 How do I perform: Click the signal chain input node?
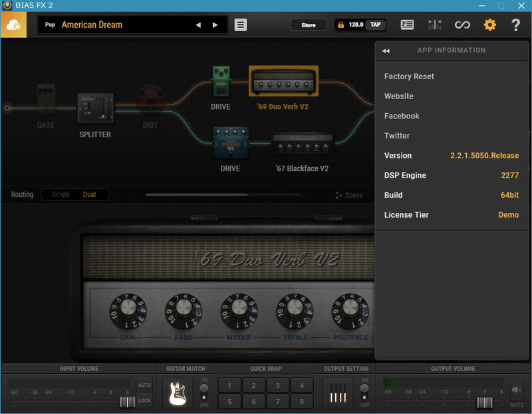tap(7, 108)
